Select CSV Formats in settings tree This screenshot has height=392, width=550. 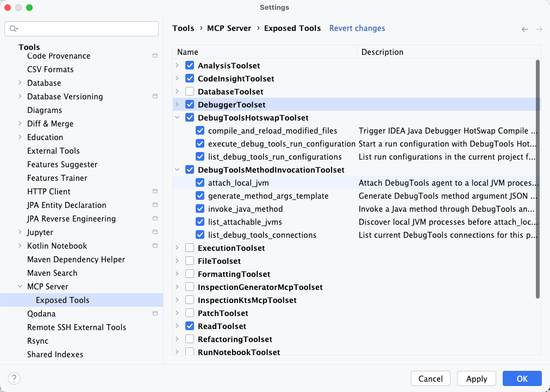point(51,69)
